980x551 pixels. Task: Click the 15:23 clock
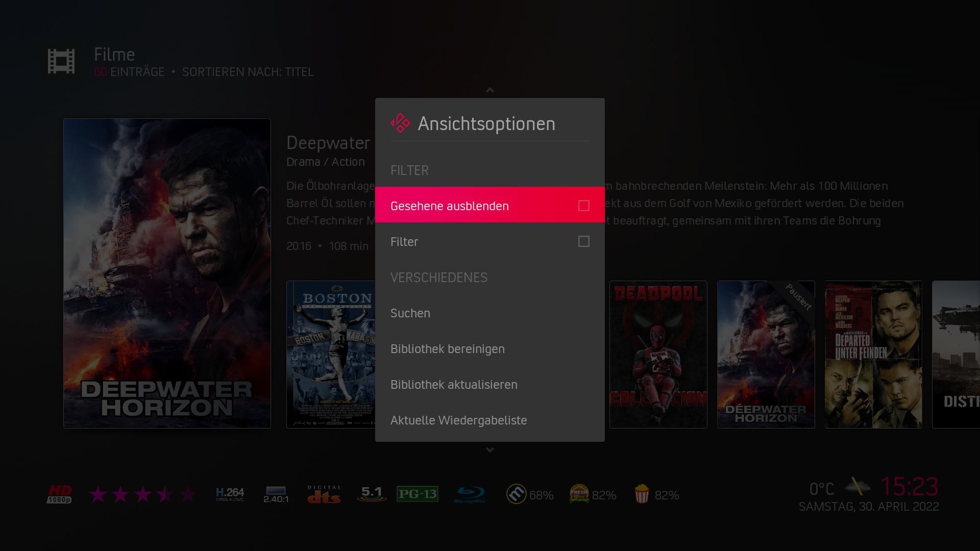[x=909, y=486]
